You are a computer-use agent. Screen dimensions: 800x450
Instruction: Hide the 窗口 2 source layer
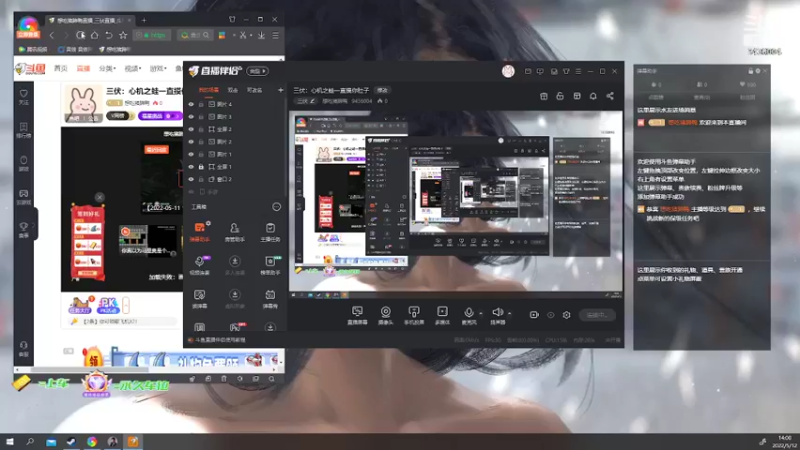coord(191,179)
